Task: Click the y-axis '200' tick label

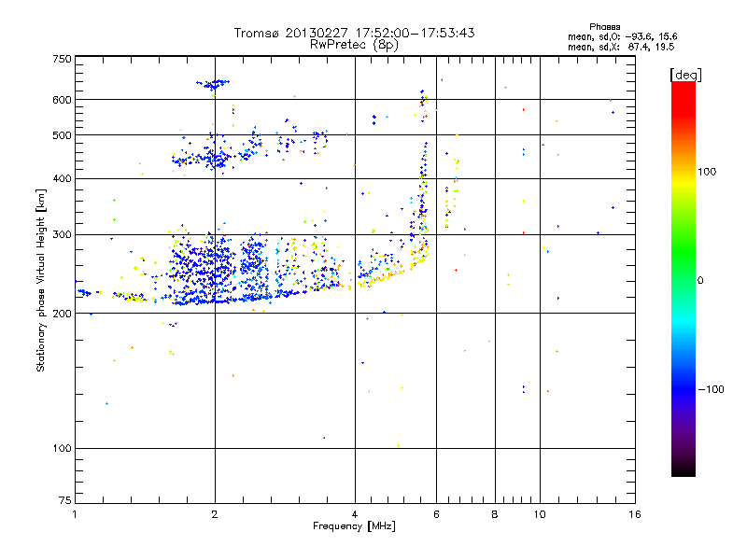Action: point(63,314)
